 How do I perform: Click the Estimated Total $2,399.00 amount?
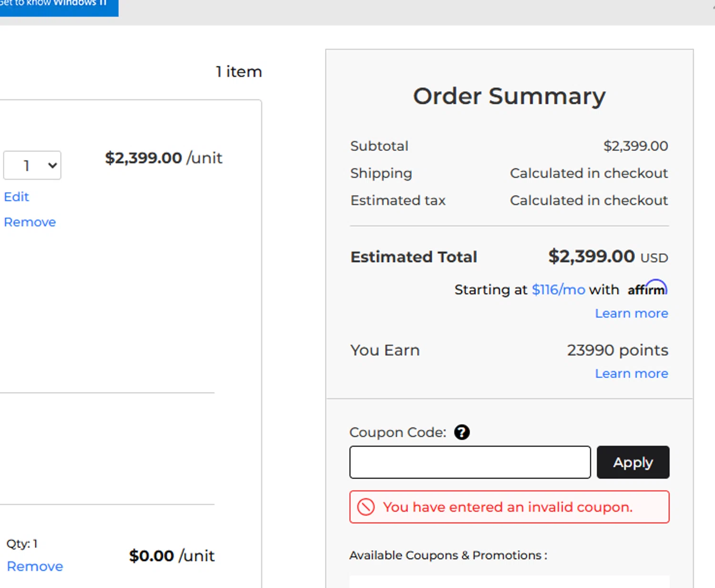click(x=592, y=257)
